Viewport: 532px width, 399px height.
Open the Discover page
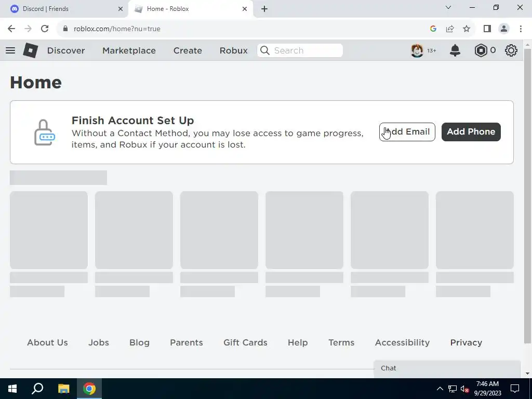pyautogui.click(x=66, y=50)
